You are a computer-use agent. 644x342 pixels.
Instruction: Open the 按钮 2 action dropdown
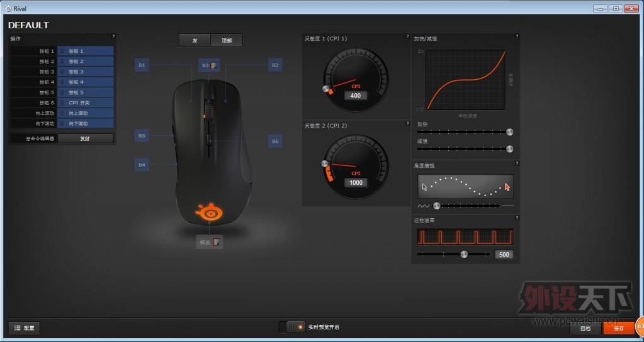click(86, 61)
